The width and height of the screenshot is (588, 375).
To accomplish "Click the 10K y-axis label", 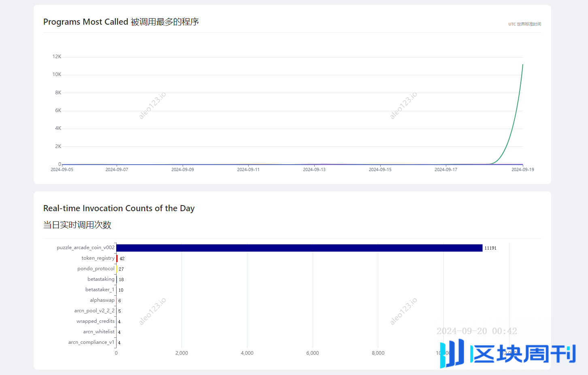I will click(57, 74).
